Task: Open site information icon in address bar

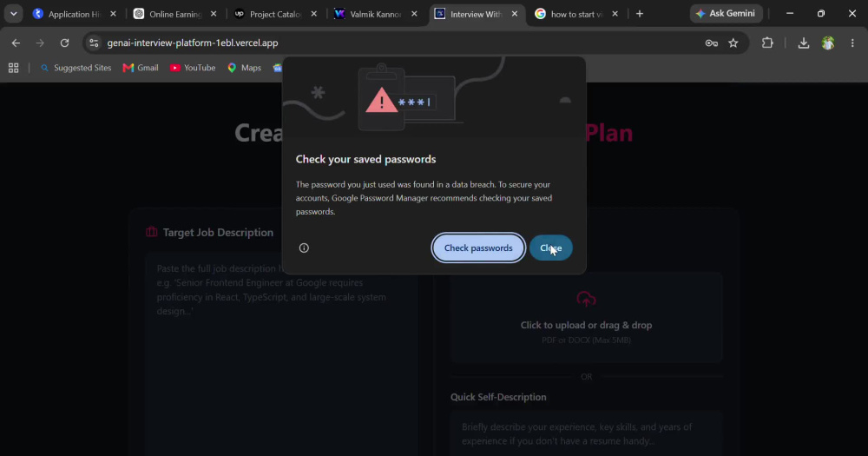Action: pos(94,43)
